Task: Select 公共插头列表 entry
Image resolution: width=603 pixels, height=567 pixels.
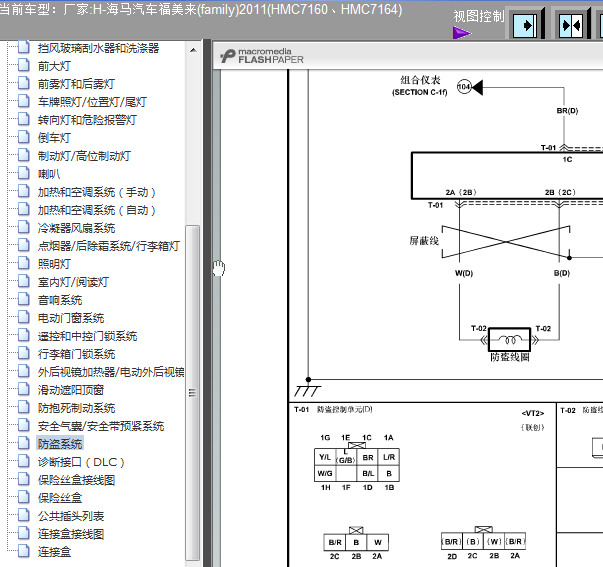Action: 71,516
